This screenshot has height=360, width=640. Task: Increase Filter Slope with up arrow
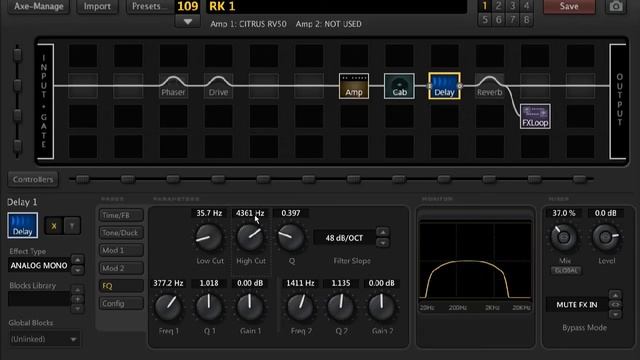[383, 232]
